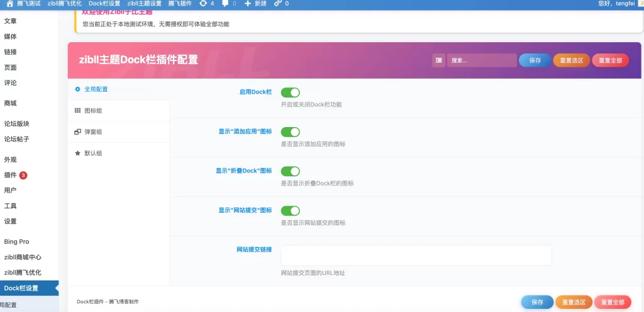The width and height of the screenshot is (644, 312).
Task: Click the bottom 重置全部 button
Action: pos(613,302)
